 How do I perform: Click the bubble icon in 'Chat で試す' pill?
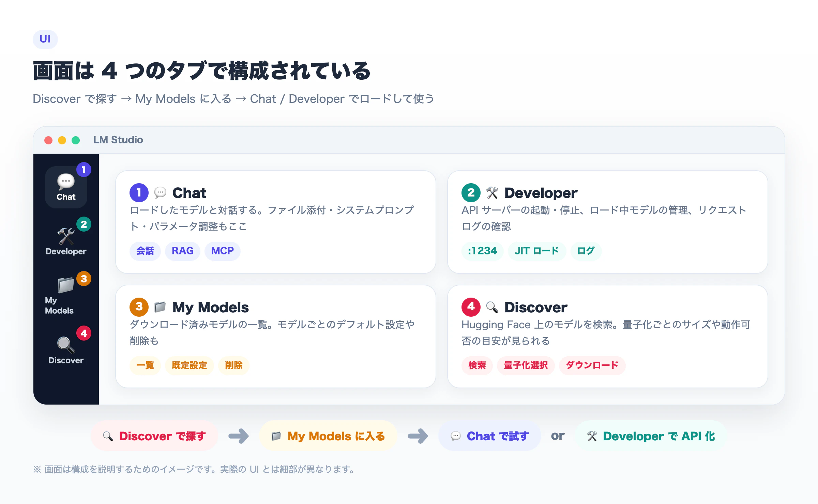click(x=456, y=436)
